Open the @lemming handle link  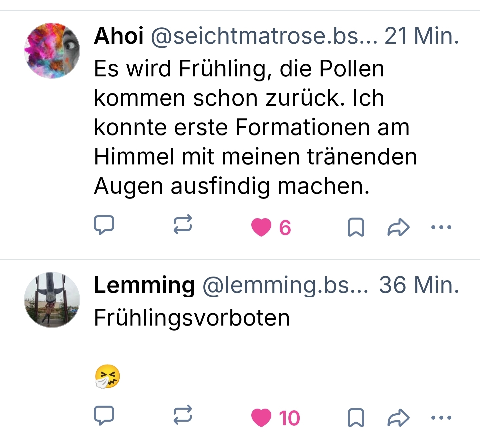pos(285,285)
